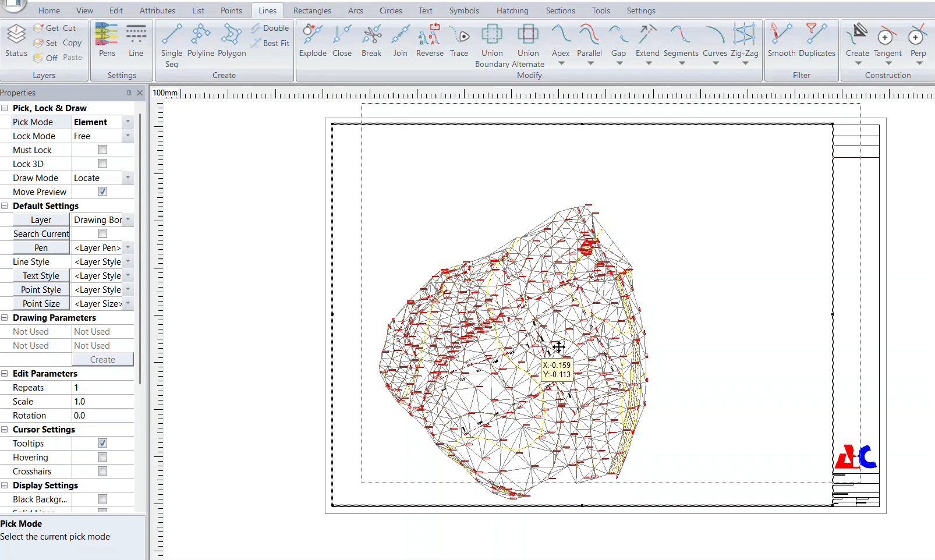Screen dimensions: 935x560
Task: Open the Pen dropdown
Action: pos(127,247)
